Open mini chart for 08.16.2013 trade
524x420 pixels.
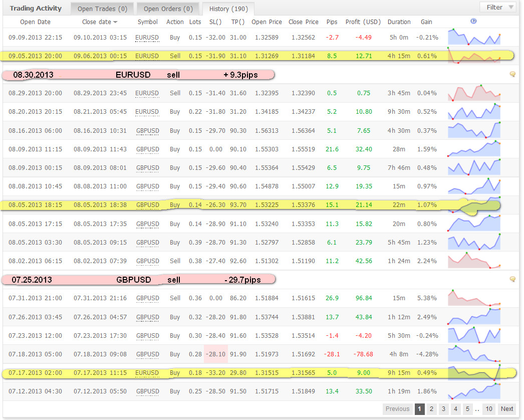pos(474,130)
